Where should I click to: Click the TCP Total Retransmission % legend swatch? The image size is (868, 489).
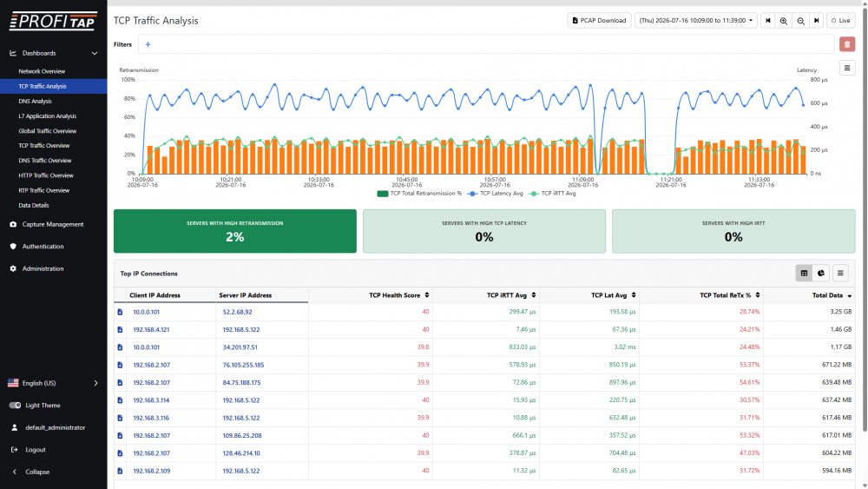coord(383,194)
